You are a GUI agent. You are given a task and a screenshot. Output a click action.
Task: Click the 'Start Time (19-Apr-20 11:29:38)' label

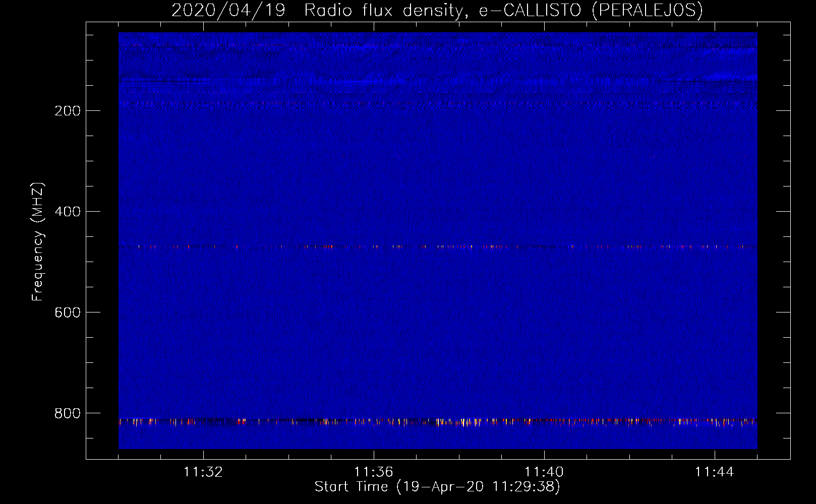(x=437, y=487)
